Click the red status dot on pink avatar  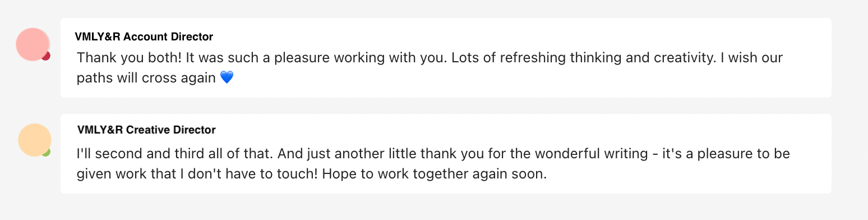coord(47,56)
